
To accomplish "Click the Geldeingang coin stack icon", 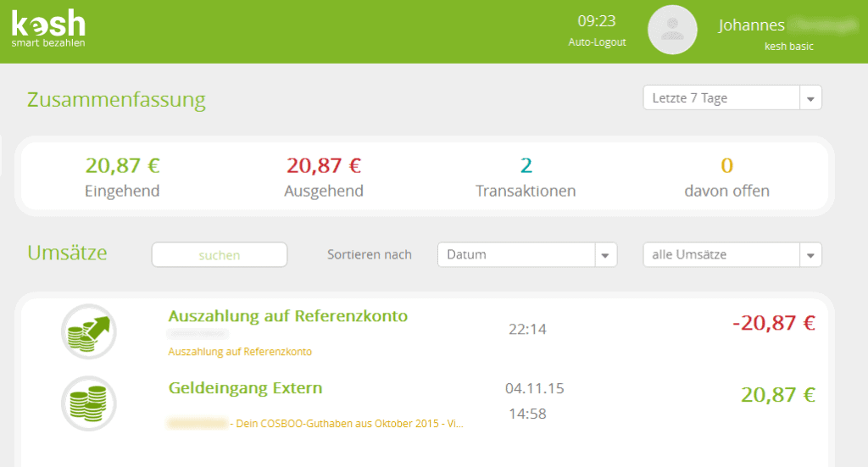I will 88,403.
